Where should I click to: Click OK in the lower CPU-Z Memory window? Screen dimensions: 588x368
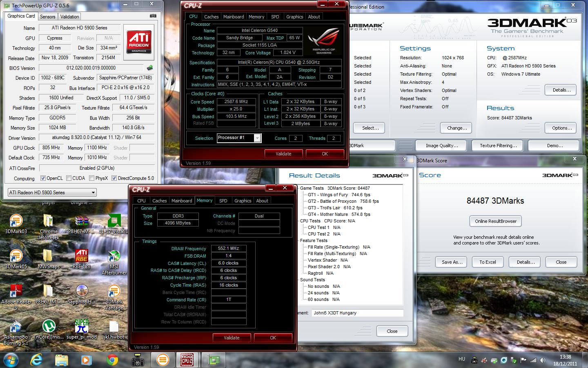[273, 338]
